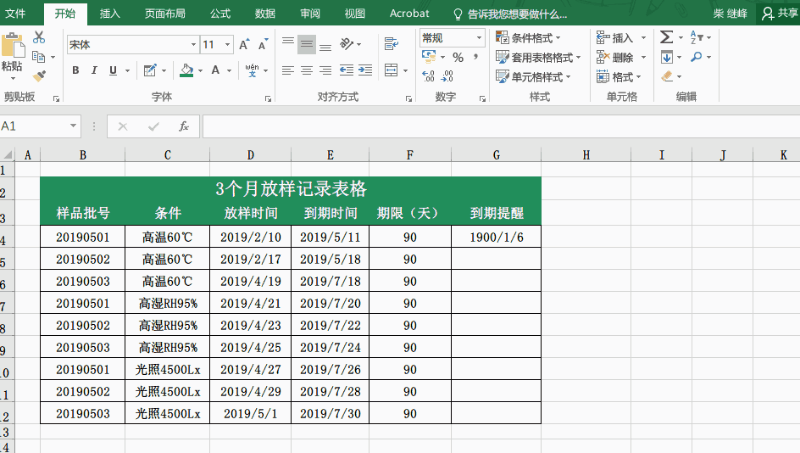Viewport: 800px width, 453px height.
Task: Select cell G4 containing 1900/1/6
Action: (x=496, y=237)
